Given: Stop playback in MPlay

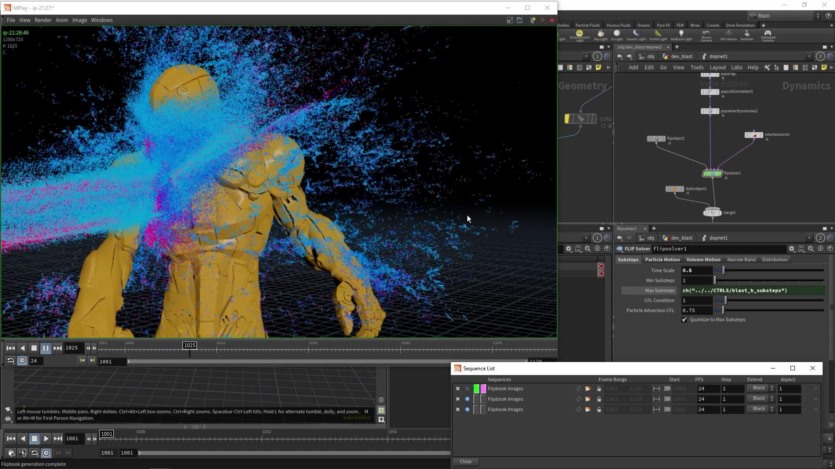Looking at the screenshot, I should tap(34, 348).
